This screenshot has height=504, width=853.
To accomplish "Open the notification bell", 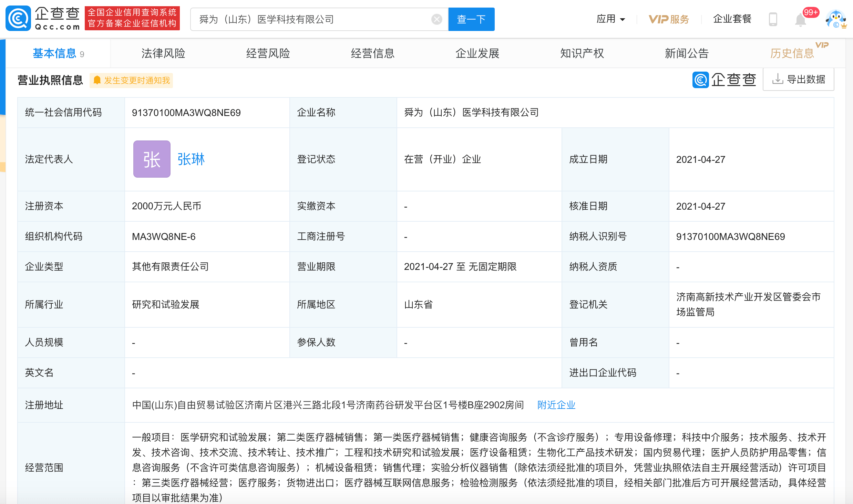I will pos(801,20).
